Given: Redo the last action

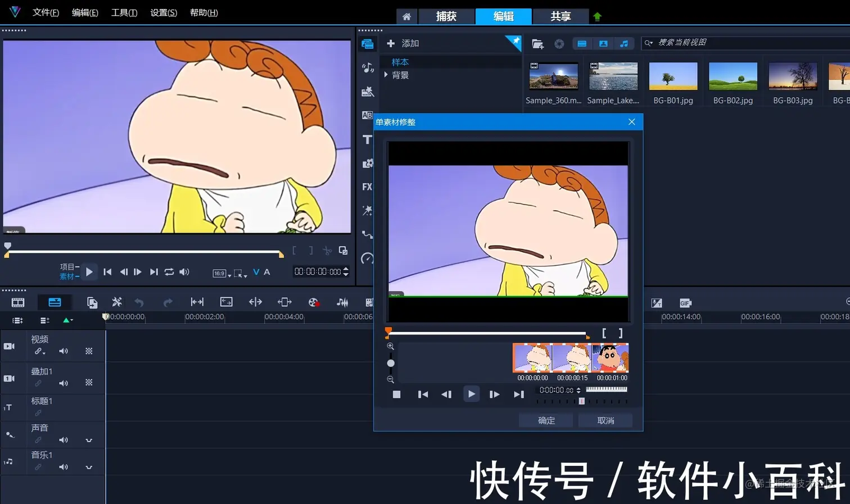Looking at the screenshot, I should 168,303.
